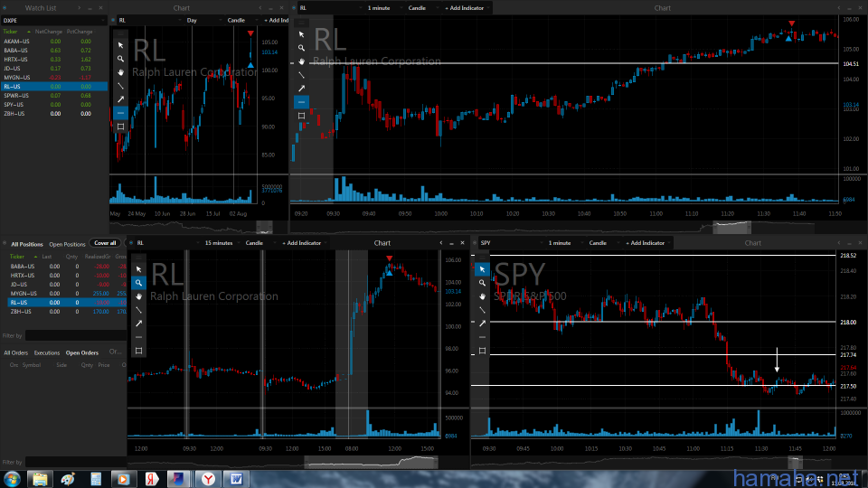Screen dimensions: 868x488
Task: Select pointer tool in SPY chart
Action: (x=482, y=269)
